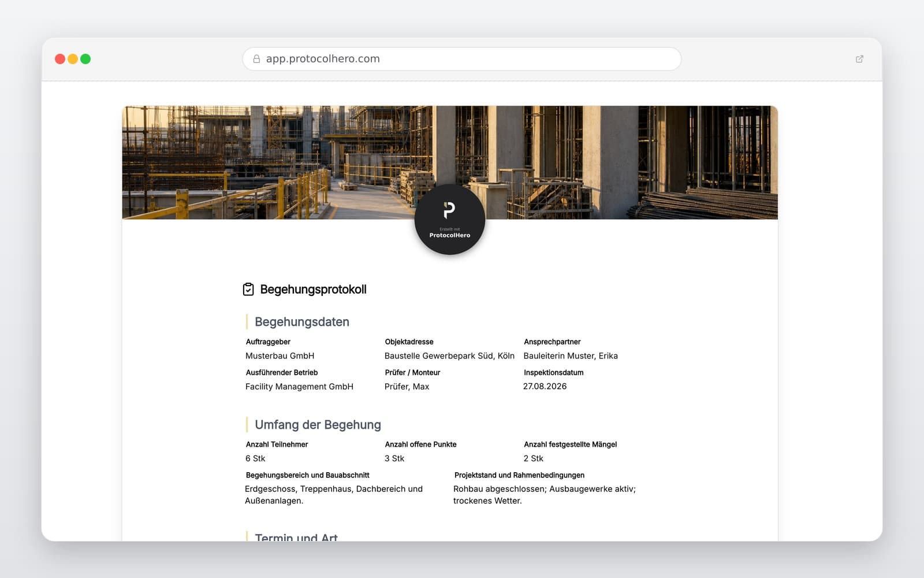924x578 pixels.
Task: Click the clipboard icon beside Begehungsprotokoll
Action: pyautogui.click(x=248, y=289)
